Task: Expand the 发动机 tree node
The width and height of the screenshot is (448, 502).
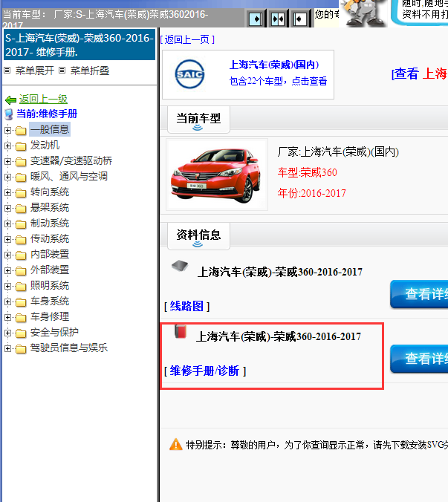Action: click(7, 146)
